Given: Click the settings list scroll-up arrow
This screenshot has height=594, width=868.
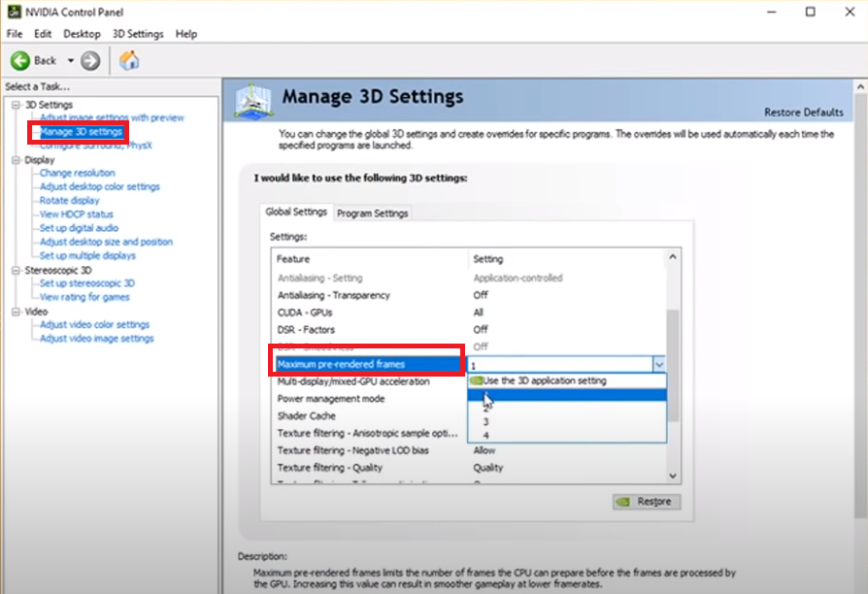Looking at the screenshot, I should click(673, 257).
